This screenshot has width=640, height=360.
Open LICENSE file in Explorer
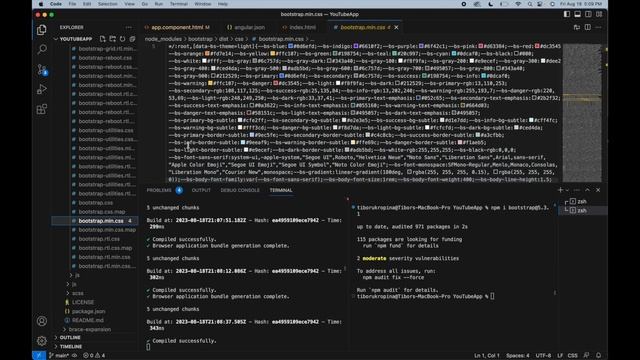coord(83,302)
